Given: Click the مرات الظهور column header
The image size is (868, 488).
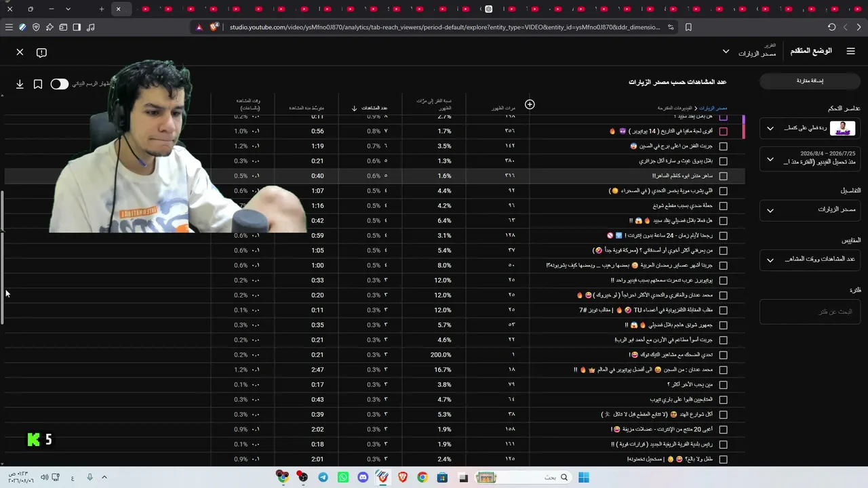Looking at the screenshot, I should (503, 108).
